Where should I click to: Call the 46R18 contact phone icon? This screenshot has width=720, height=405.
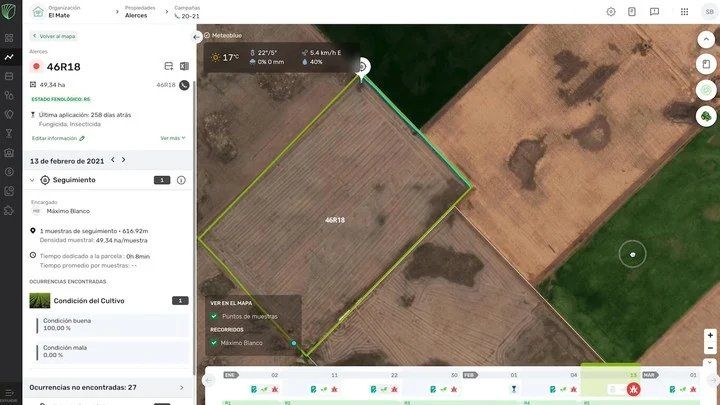coord(184,85)
